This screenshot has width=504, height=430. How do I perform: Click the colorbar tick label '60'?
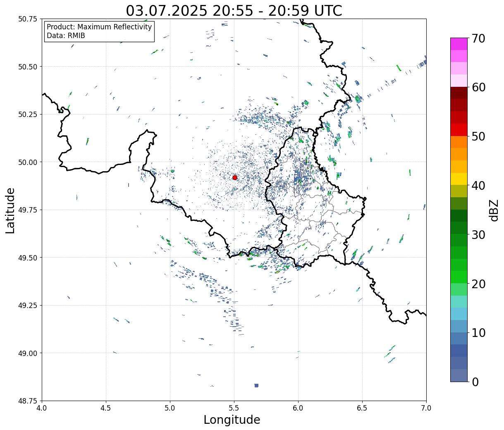pyautogui.click(x=478, y=87)
